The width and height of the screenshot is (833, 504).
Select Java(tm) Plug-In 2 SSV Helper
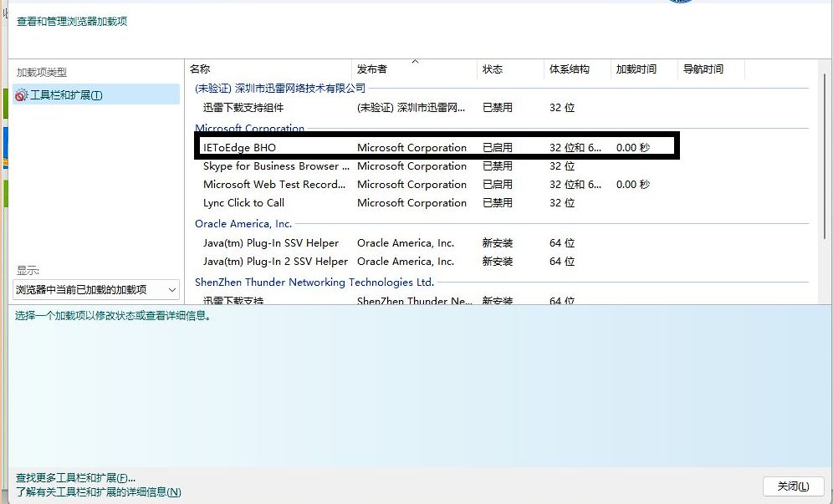pyautogui.click(x=275, y=262)
